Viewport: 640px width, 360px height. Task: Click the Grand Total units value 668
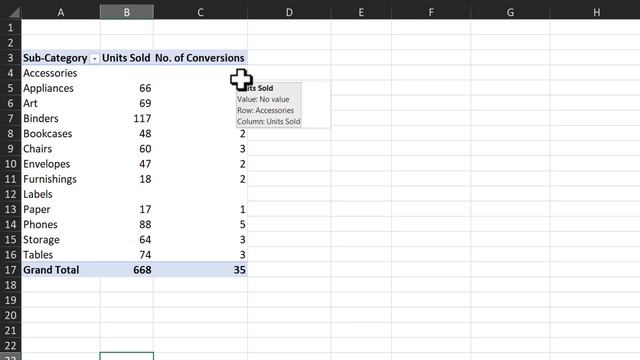(142, 270)
